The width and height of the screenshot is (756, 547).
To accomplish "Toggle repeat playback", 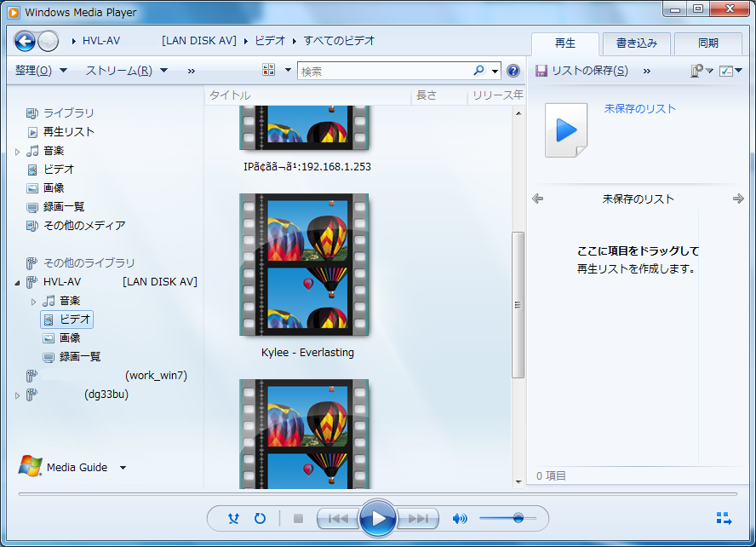I will pos(260,519).
